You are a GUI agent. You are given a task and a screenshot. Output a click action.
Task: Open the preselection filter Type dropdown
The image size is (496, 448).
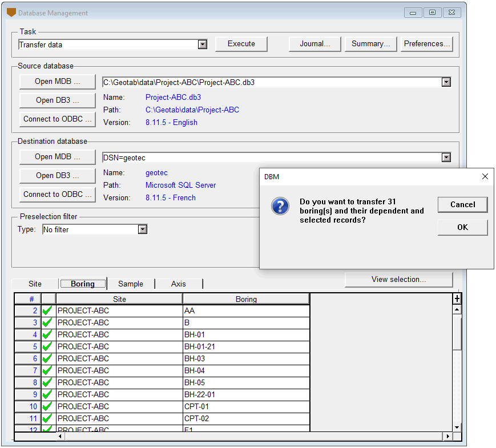coord(143,229)
